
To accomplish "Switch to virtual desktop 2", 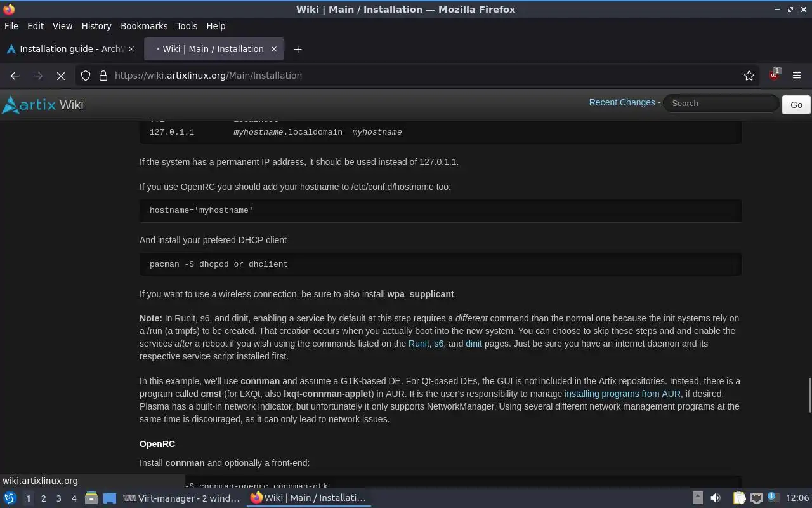I will [43, 498].
